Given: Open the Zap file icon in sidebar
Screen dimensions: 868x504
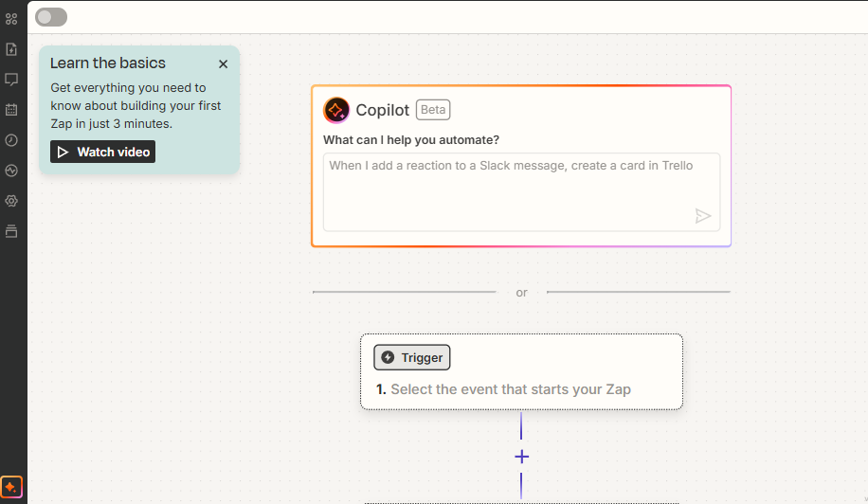Looking at the screenshot, I should [x=11, y=49].
